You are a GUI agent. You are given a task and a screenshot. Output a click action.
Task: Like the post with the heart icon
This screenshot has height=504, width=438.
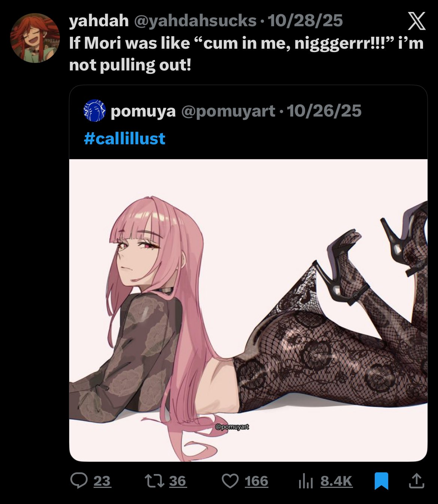pos(230,481)
